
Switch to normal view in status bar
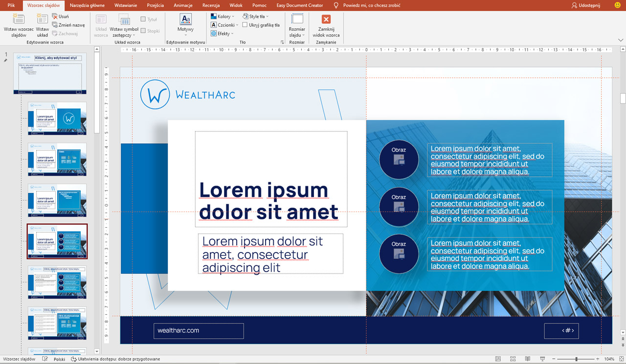(498, 359)
